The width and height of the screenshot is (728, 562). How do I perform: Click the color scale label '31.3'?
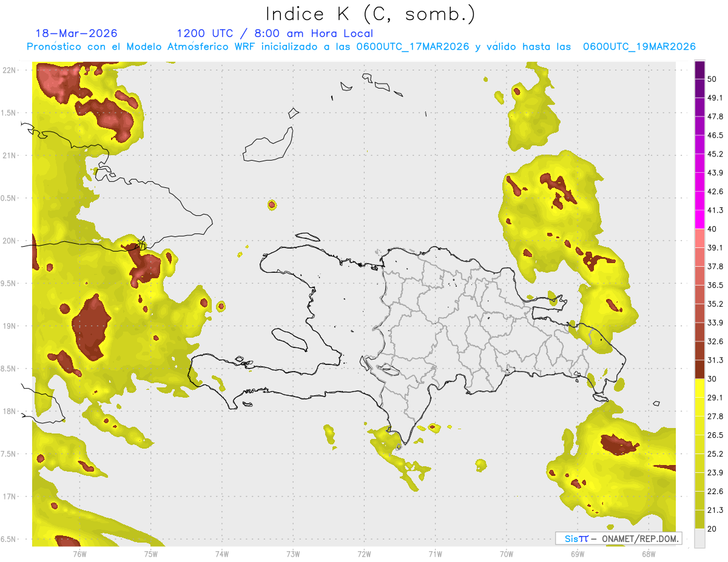pyautogui.click(x=716, y=360)
